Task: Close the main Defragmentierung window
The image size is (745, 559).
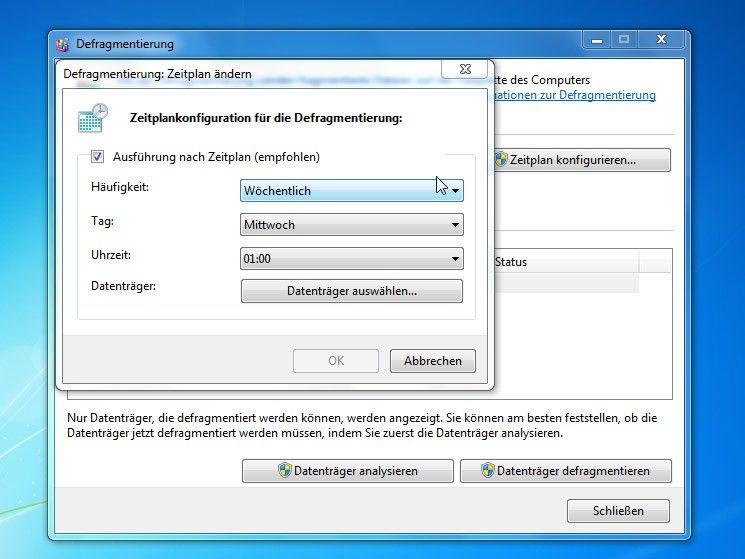Action: 661,40
